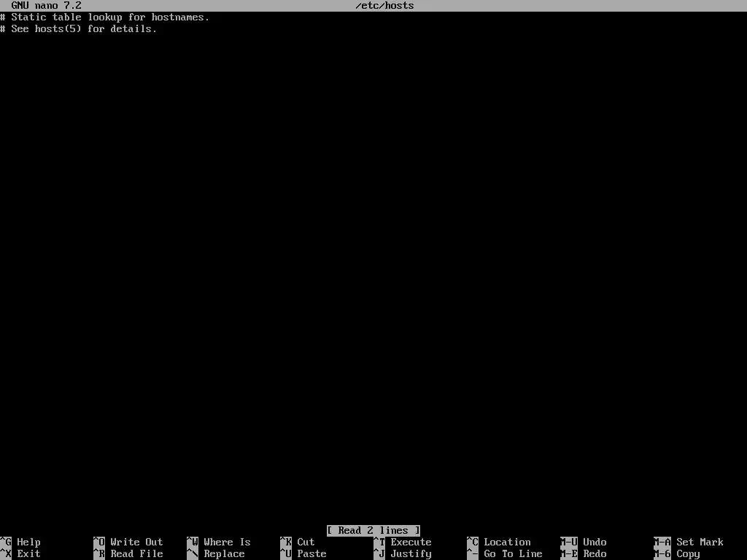This screenshot has height=560, width=747.
Task: Click the Cut shortcut label
Action: tap(306, 542)
